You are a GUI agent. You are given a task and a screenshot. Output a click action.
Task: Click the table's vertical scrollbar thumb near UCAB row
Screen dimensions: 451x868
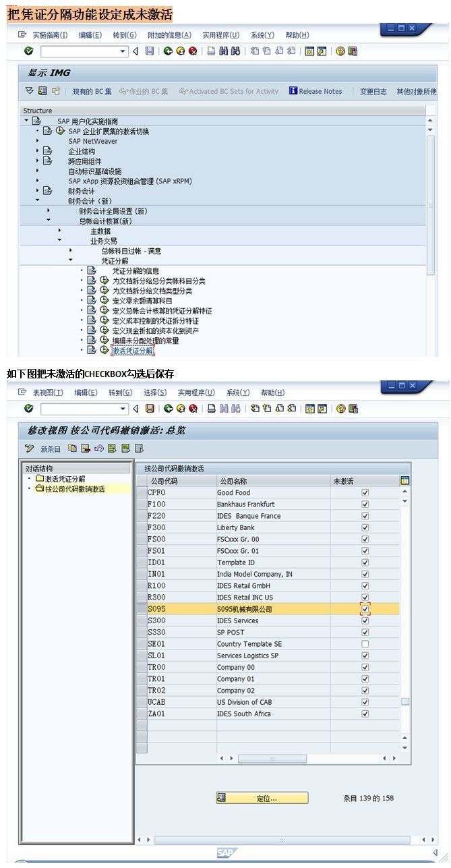[404, 701]
